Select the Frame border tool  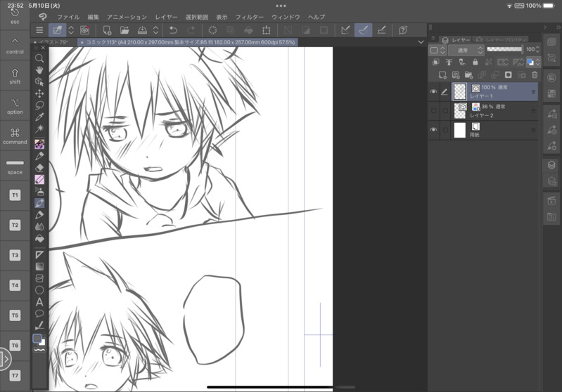39,278
